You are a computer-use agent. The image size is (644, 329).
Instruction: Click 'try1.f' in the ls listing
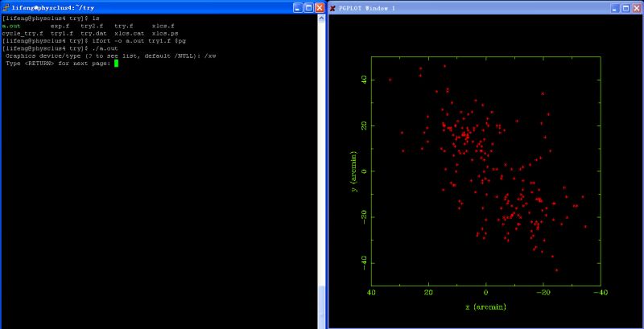[62, 34]
